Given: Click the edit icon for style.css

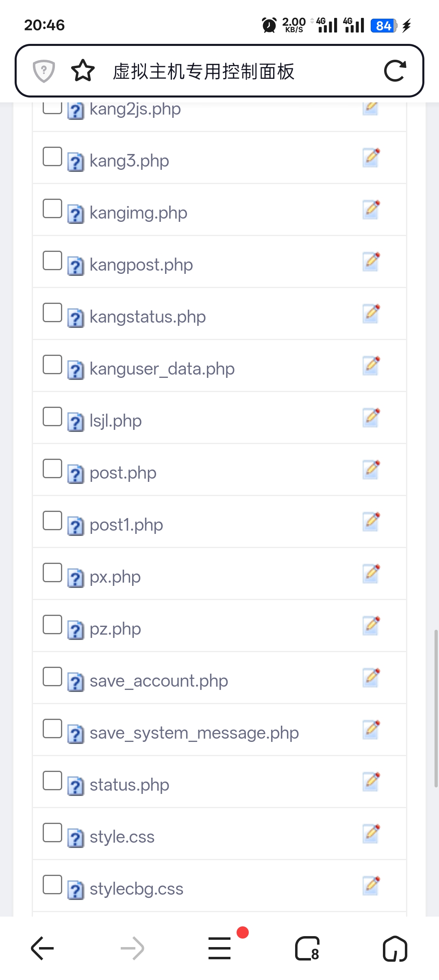Looking at the screenshot, I should coord(371,834).
